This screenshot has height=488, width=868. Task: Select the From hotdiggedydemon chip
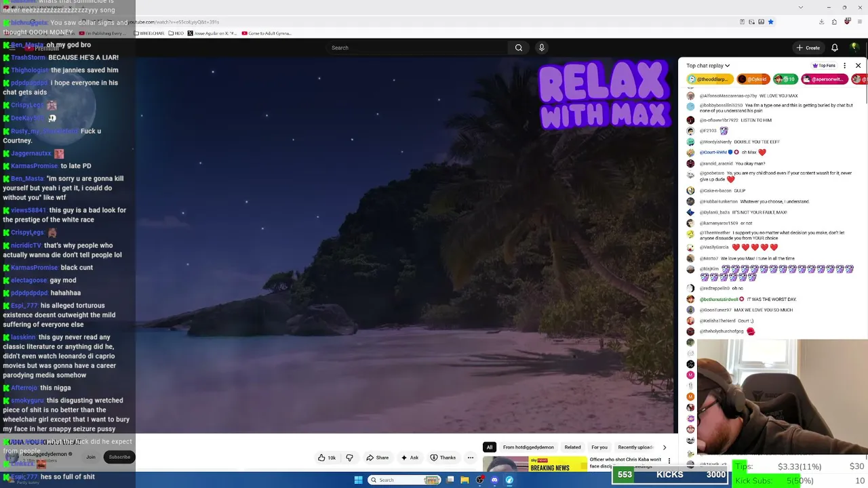(x=528, y=447)
